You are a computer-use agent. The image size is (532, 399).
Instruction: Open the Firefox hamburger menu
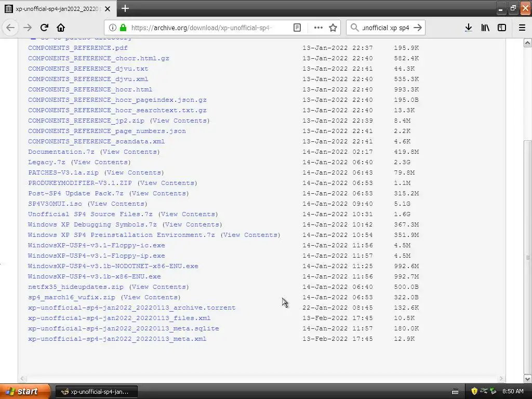(x=522, y=28)
